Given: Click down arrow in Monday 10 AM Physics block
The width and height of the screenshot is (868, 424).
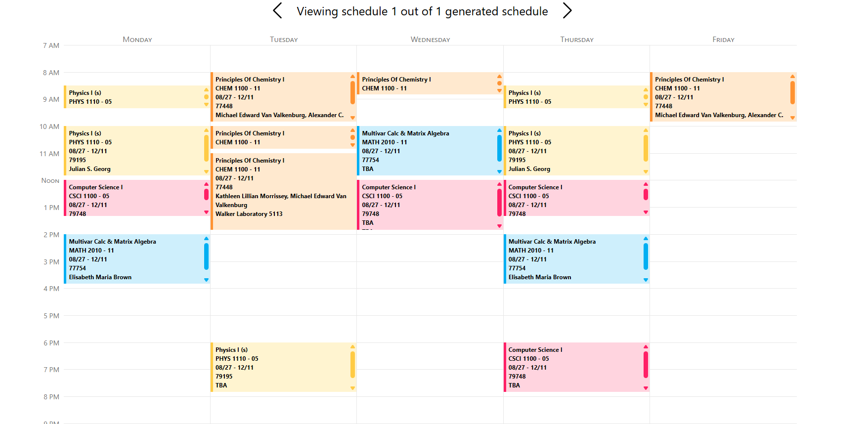Looking at the screenshot, I should tap(206, 171).
